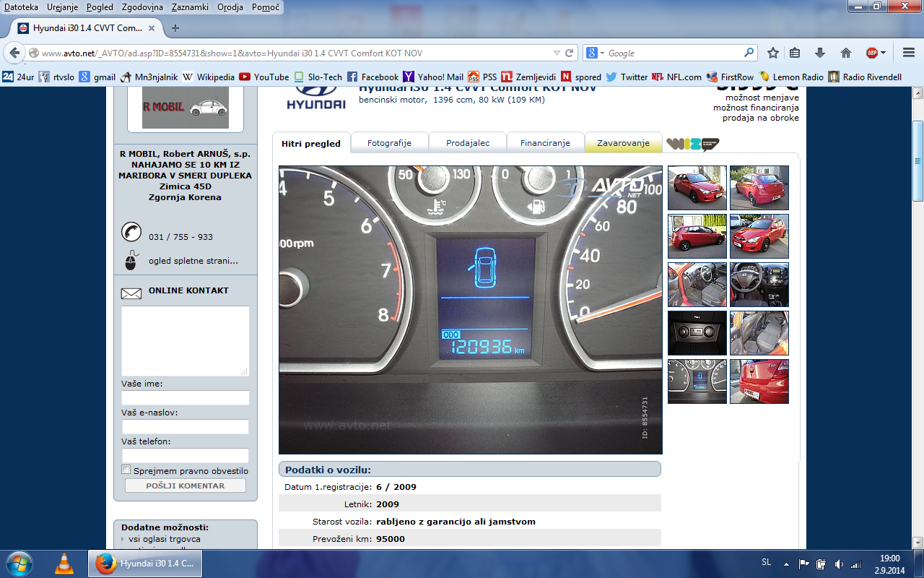Click the search magnifier icon
This screenshot has height=578, width=924.
749,53
